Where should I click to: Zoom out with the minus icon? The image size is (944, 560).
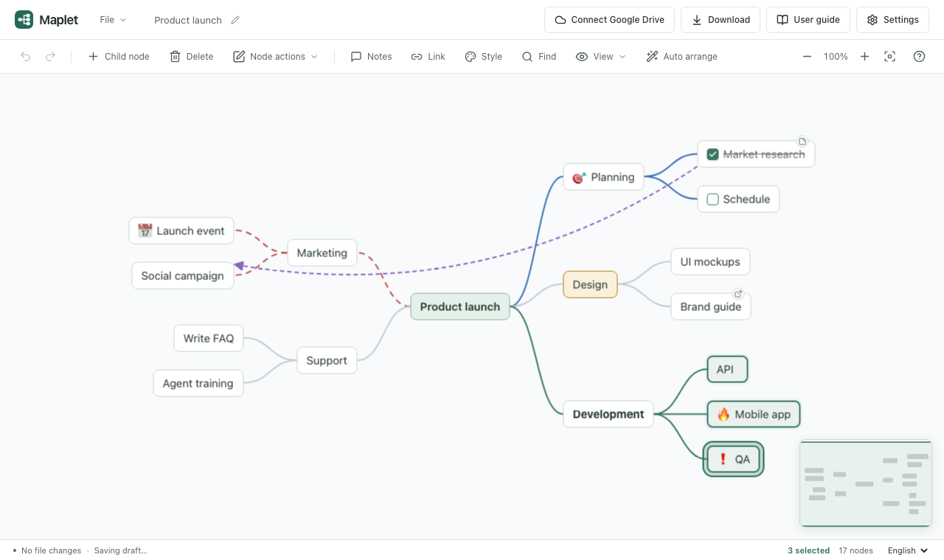(x=808, y=57)
